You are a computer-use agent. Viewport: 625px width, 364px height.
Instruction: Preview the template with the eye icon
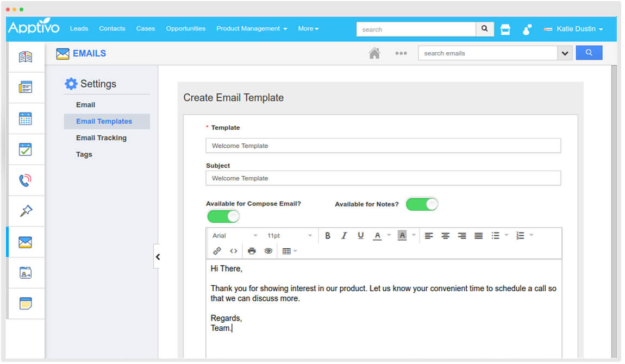[x=268, y=250]
